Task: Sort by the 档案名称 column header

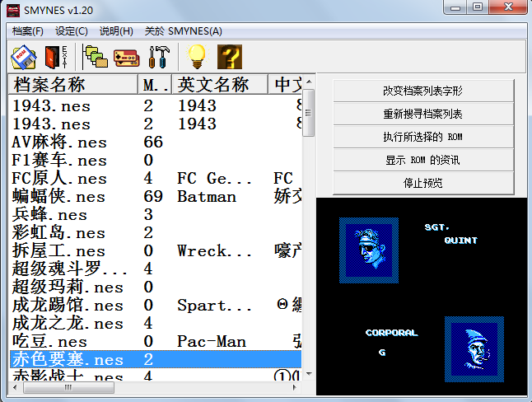Action: 73,85
